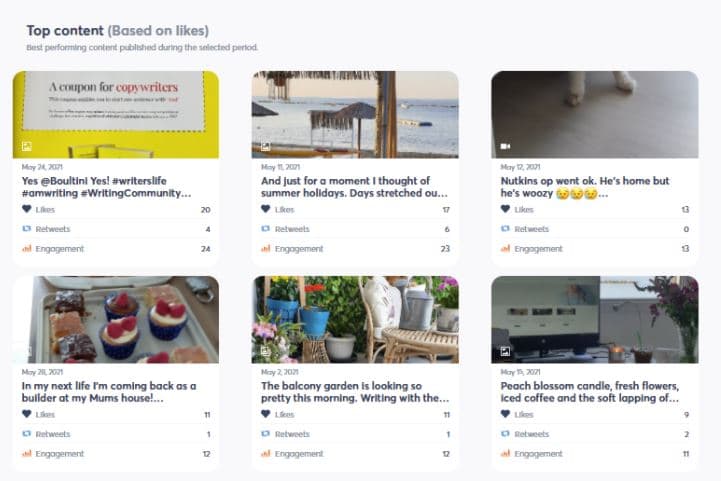Screen dimensions: 721x481
Task: Click the heart icon on the copywriters coupon card
Action: coord(26,210)
